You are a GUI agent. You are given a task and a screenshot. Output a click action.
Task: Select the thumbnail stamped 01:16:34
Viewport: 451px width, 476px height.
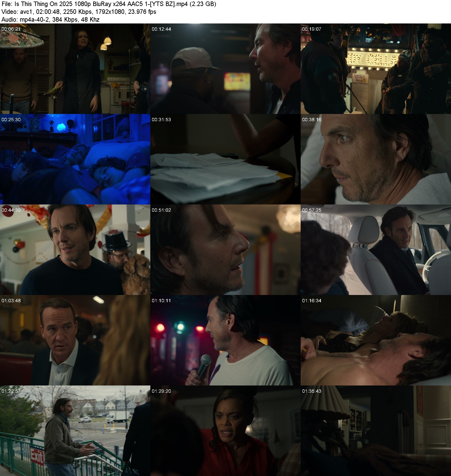(376, 340)
